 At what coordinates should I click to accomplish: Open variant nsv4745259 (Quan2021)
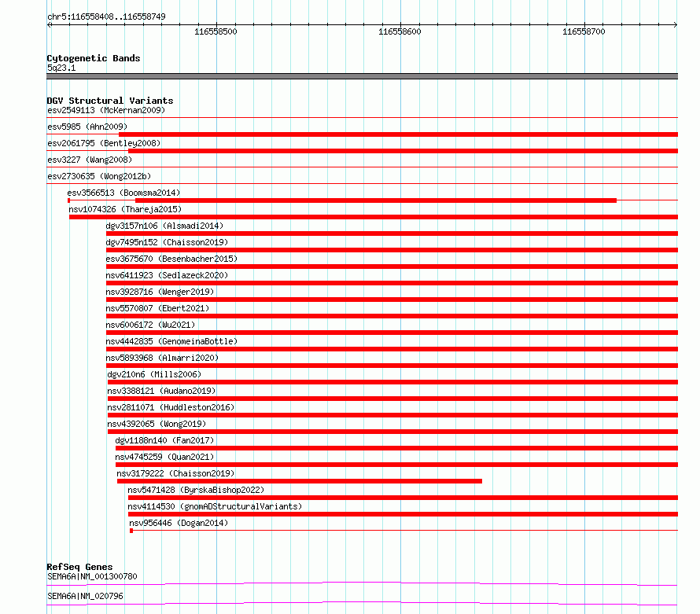164,457
